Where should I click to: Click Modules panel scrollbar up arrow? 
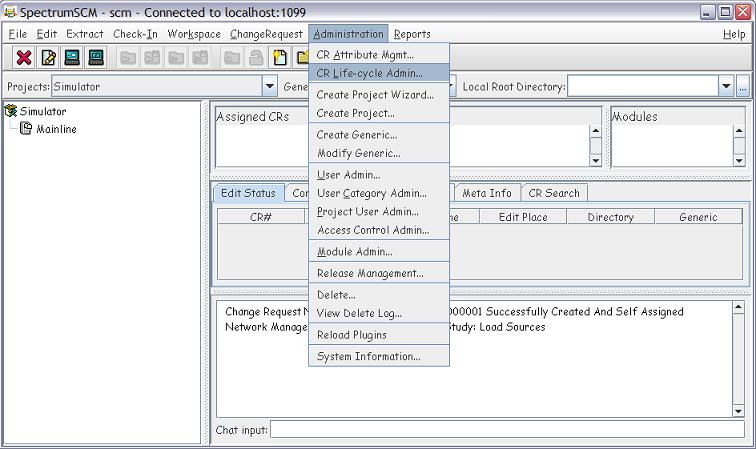click(x=739, y=131)
